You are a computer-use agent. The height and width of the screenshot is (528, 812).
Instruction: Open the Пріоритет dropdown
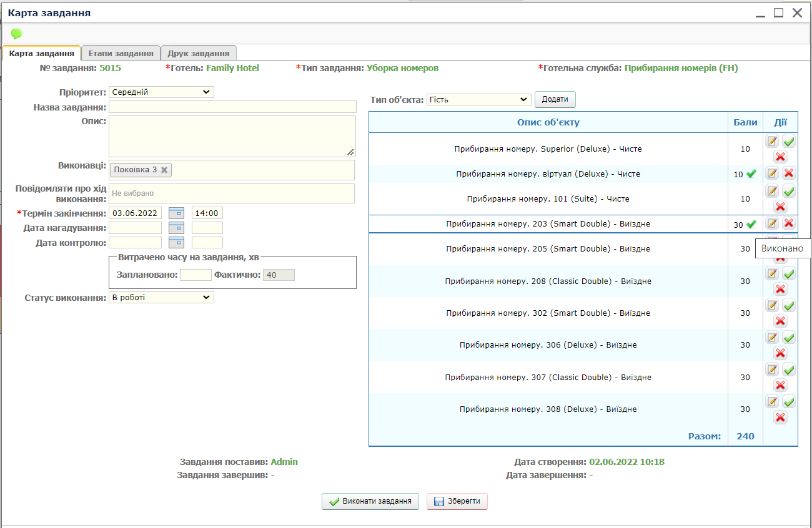point(161,92)
